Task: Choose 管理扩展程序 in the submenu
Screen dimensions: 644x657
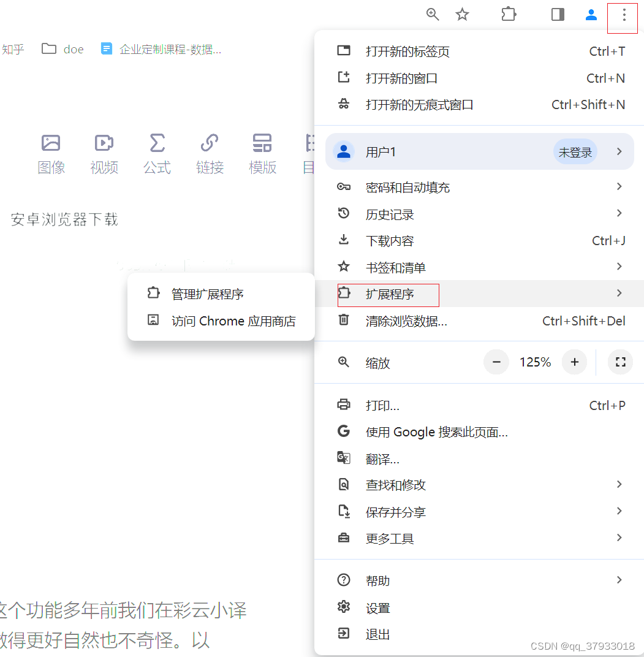Action: tap(221, 294)
